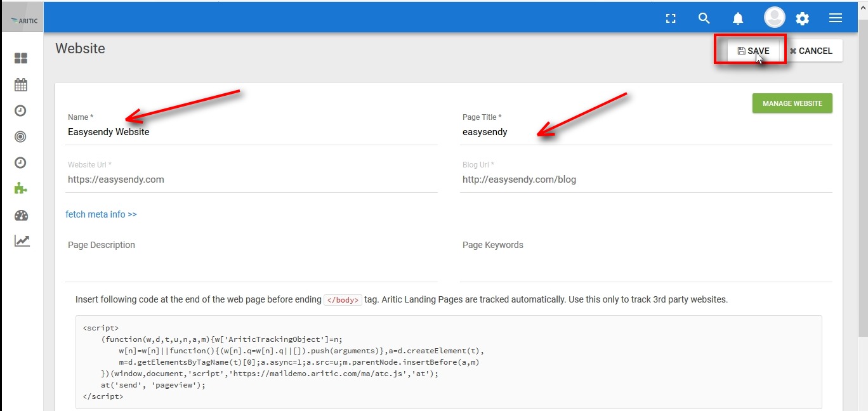
Task: Open the hamburger menu icon
Action: pyautogui.click(x=836, y=18)
